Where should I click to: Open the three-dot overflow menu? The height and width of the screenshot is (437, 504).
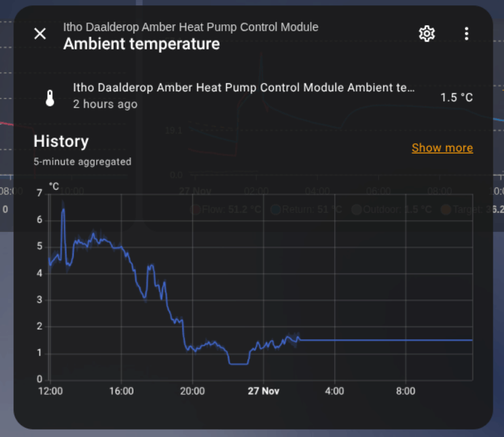point(466,34)
